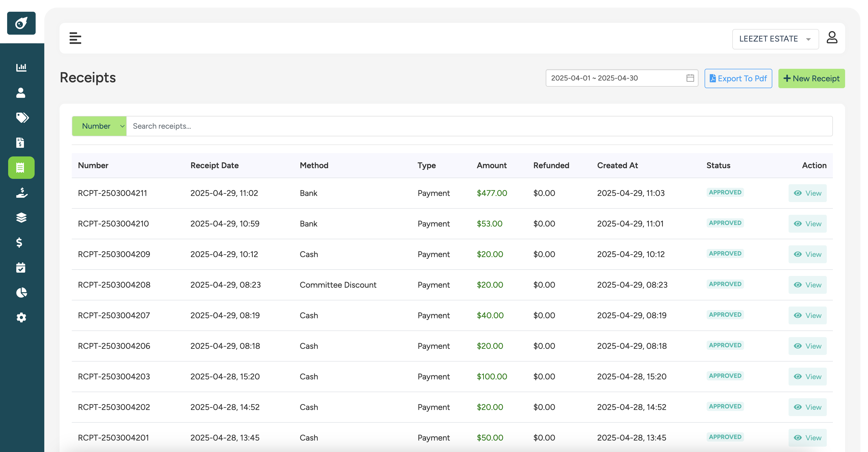Click the Receipts page heading

pyautogui.click(x=88, y=77)
